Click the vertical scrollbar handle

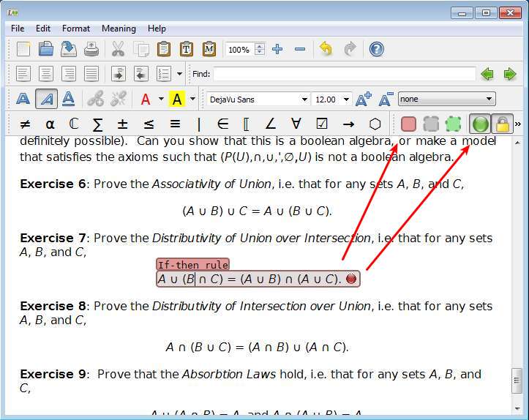[517, 380]
